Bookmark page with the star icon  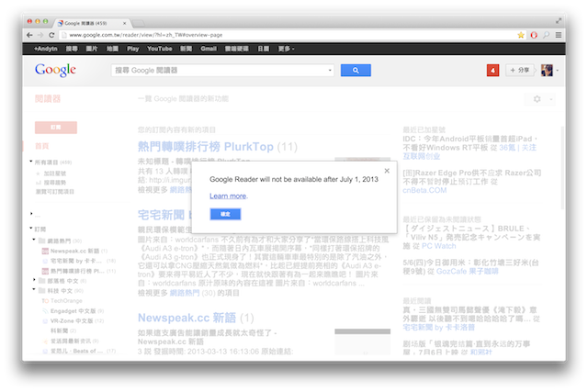click(521, 35)
